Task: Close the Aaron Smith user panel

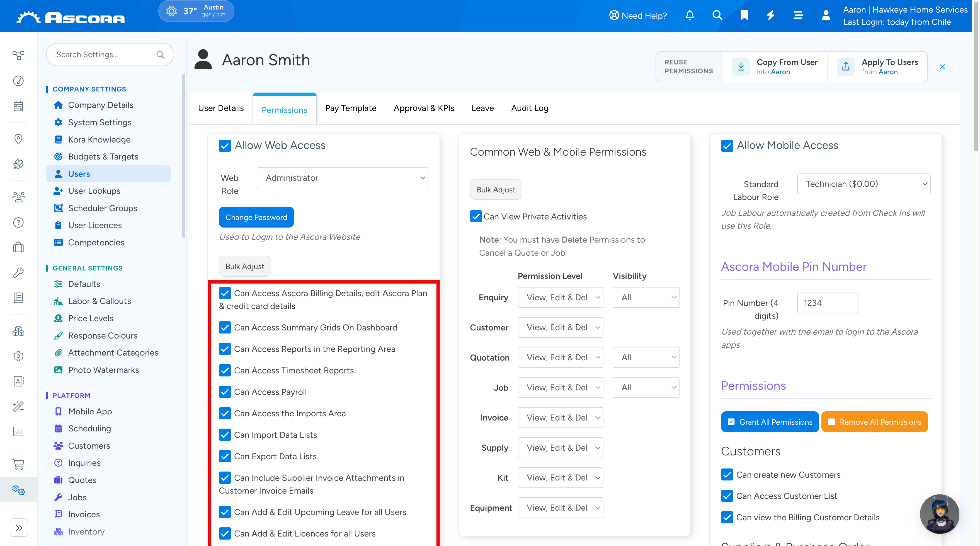Action: tap(942, 67)
